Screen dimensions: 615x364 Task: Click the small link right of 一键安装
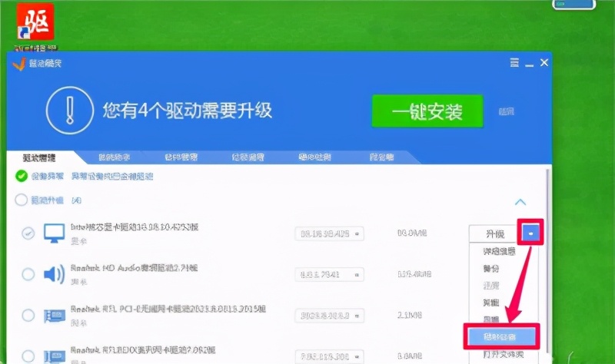(x=507, y=111)
